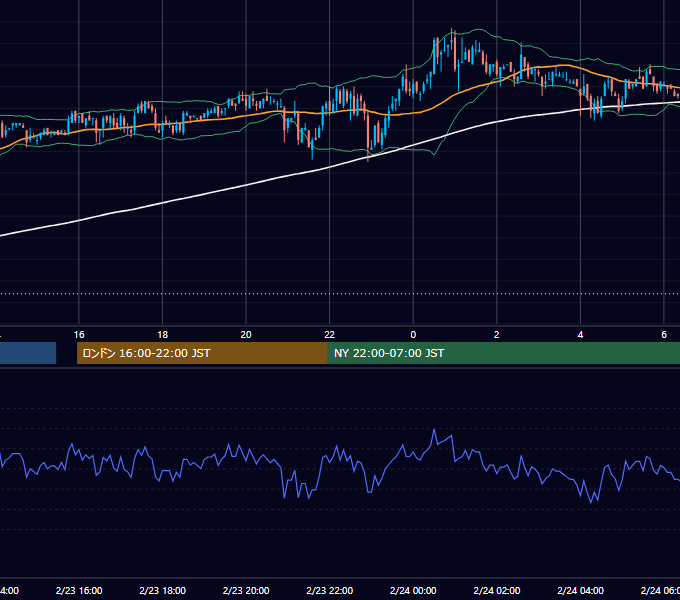Click the blue session band left of ロンドン
Screen dimensions: 680x600
(x=28, y=353)
